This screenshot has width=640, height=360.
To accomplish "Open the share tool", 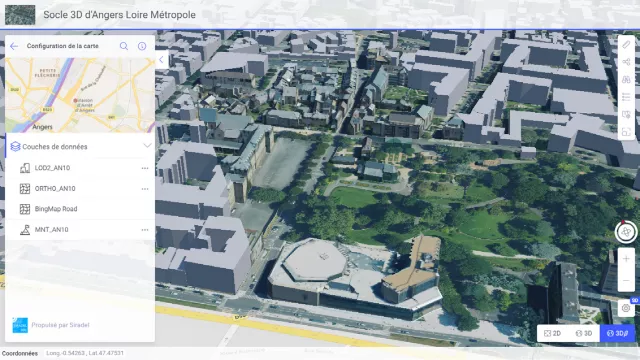I will 626,62.
